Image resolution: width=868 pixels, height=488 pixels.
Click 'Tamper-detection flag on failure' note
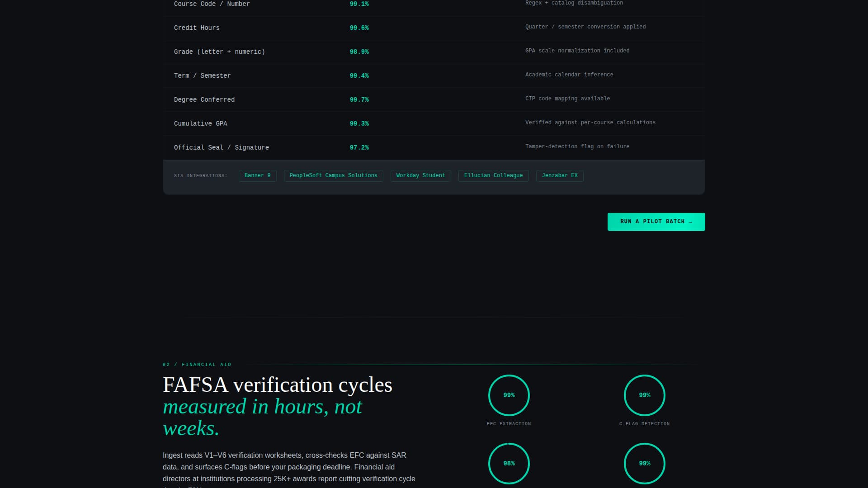[577, 147]
